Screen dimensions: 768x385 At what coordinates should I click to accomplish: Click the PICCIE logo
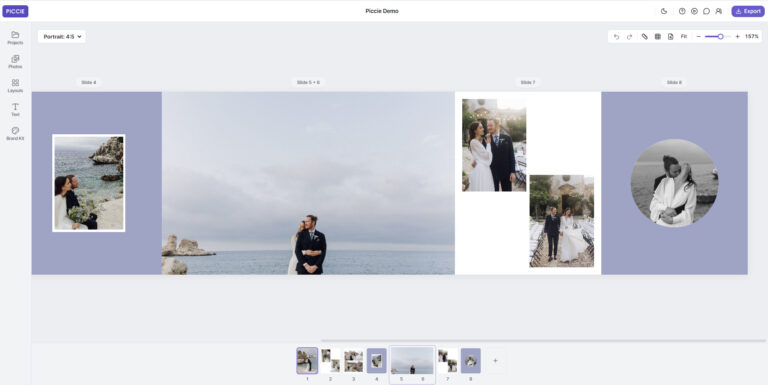point(15,11)
